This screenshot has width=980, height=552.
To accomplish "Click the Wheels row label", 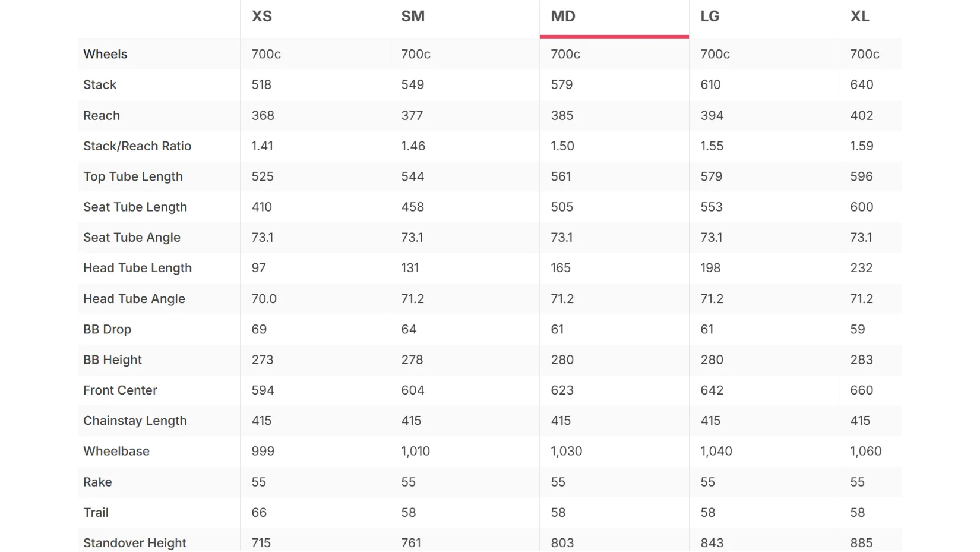I will coord(105,54).
